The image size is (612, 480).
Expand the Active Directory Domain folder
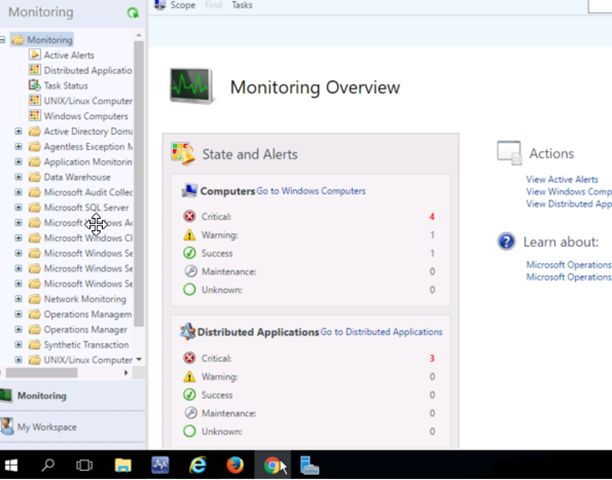[18, 131]
